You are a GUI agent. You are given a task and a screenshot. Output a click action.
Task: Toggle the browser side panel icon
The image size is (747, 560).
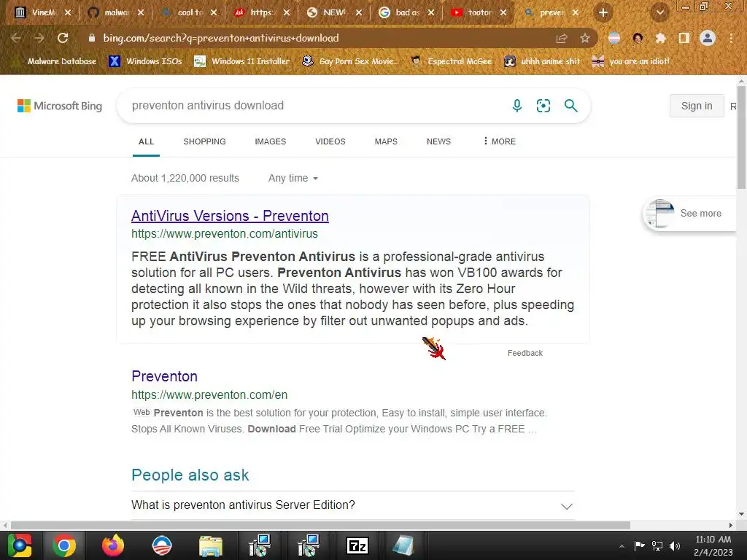coord(684,38)
